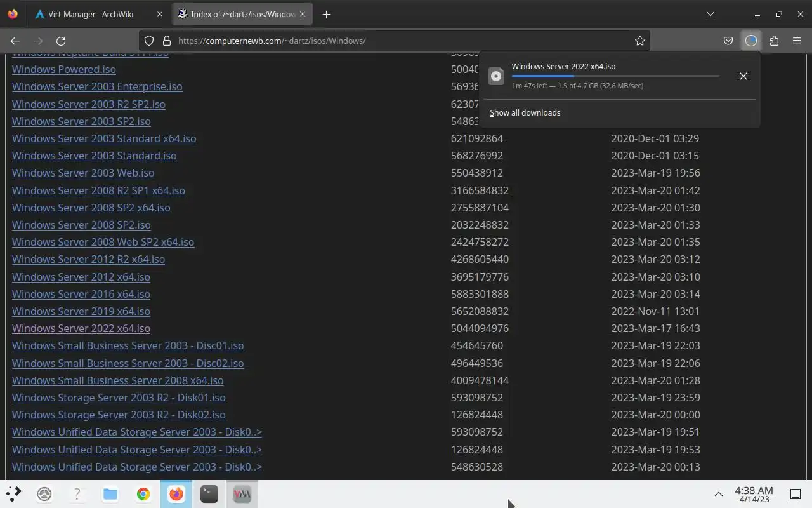
Task: Open Windows Server 2008 SP2.iso link
Action: point(81,225)
